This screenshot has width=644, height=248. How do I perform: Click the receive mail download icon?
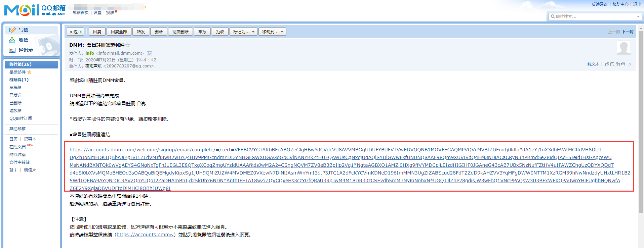pos(12,40)
